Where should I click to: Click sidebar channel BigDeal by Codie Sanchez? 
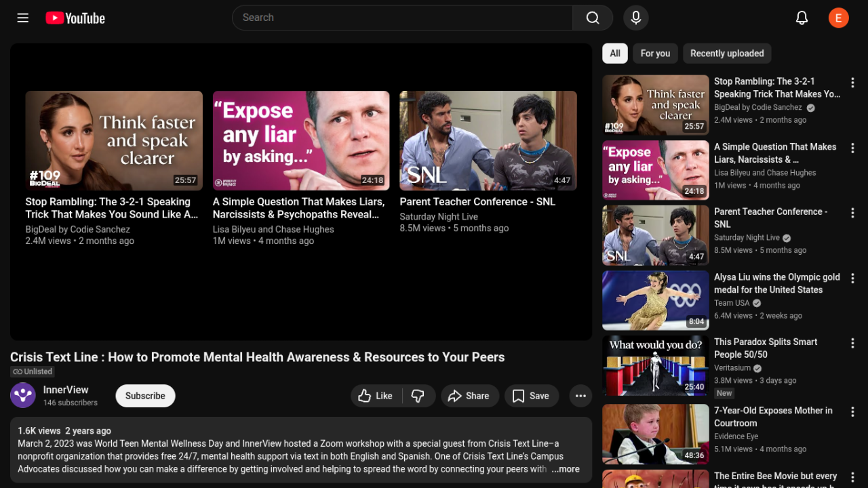tap(758, 108)
